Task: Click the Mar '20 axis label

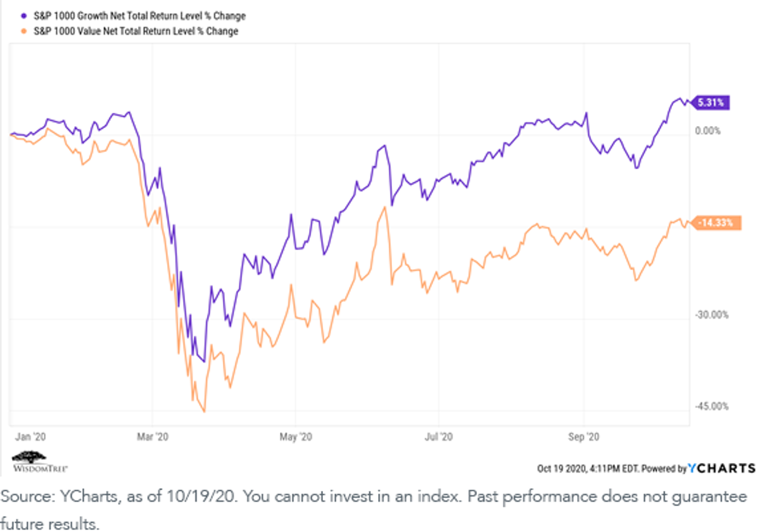Action: (x=153, y=437)
